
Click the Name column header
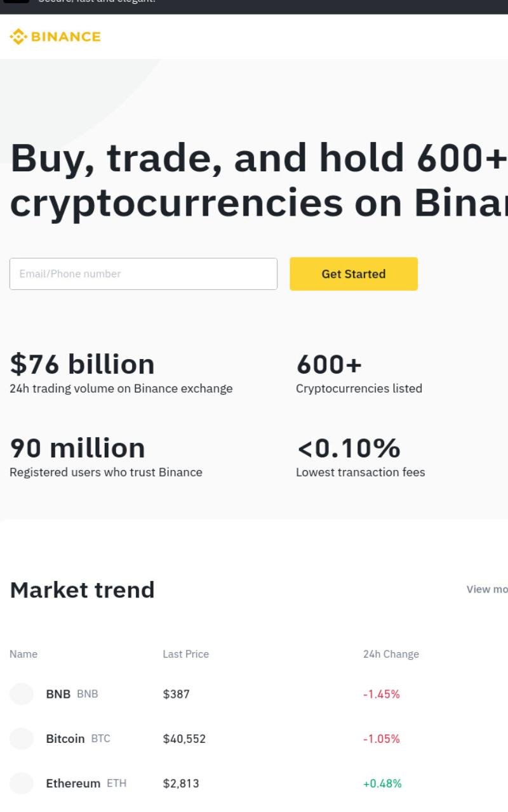coord(23,654)
